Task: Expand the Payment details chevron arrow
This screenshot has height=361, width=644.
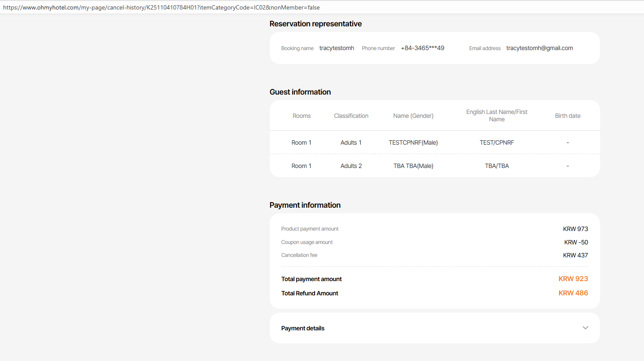Action: [x=585, y=328]
